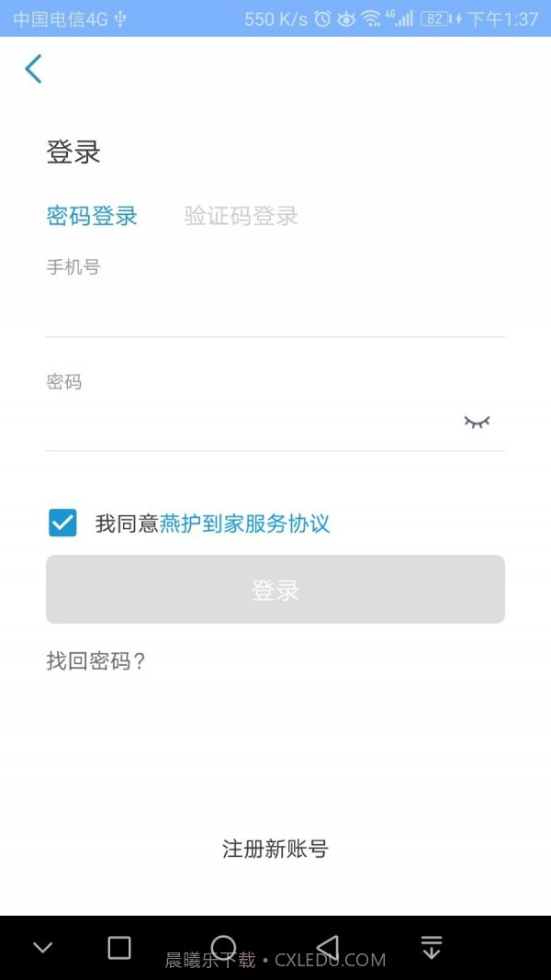Switch to 验证码登录 tab

coord(241,216)
